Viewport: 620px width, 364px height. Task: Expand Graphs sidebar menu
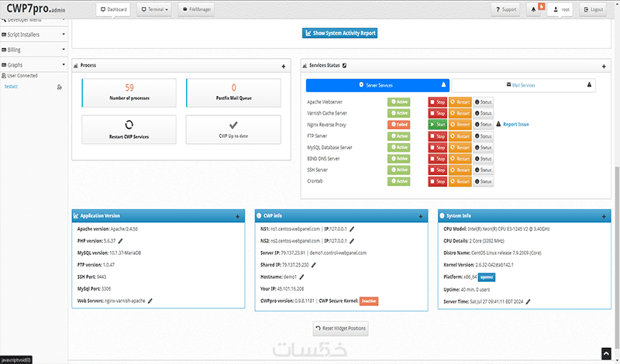coord(33,65)
